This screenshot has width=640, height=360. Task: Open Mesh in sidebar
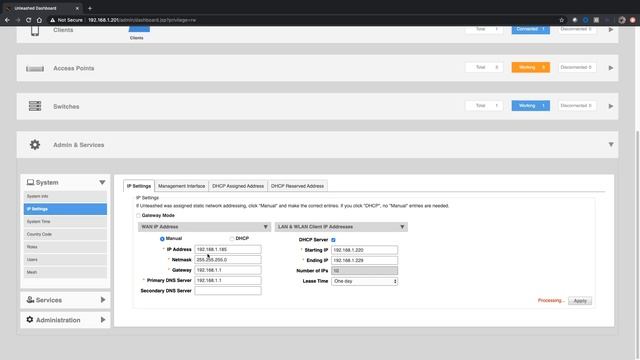(65, 272)
